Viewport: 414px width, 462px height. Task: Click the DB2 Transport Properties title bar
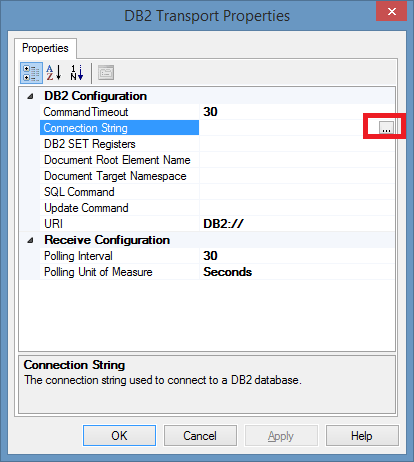click(207, 16)
